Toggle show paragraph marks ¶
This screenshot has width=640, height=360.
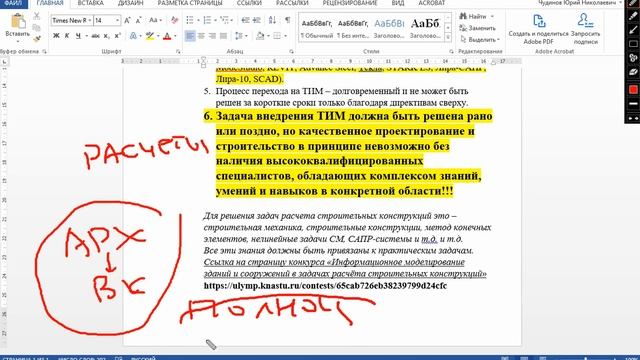(x=288, y=20)
